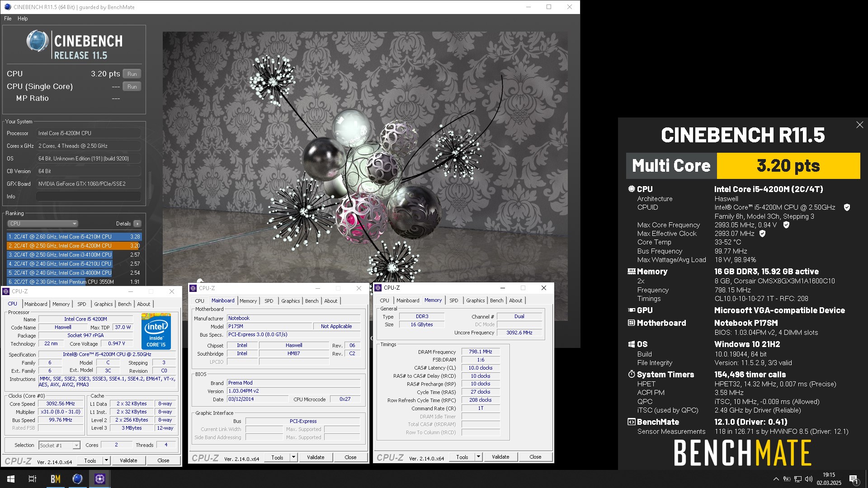This screenshot has width=868, height=488.
Task: Click the Core Speed value 3092.56 MHz
Action: [61, 404]
